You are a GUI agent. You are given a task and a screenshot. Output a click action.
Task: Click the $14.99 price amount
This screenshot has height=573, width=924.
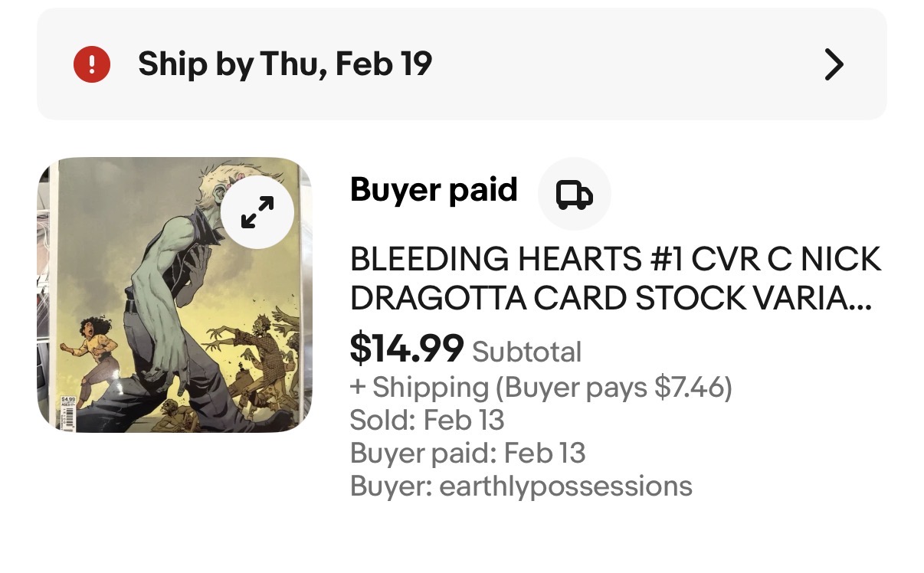(x=406, y=349)
